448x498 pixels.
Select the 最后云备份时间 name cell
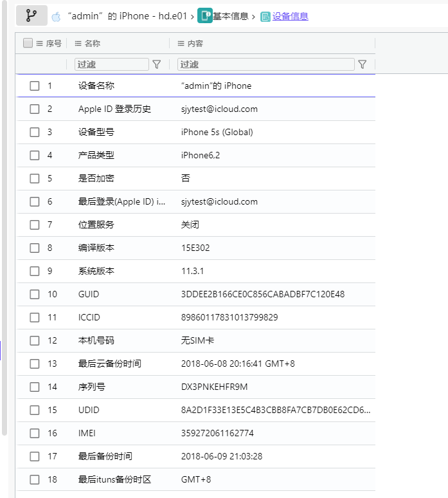point(110,364)
